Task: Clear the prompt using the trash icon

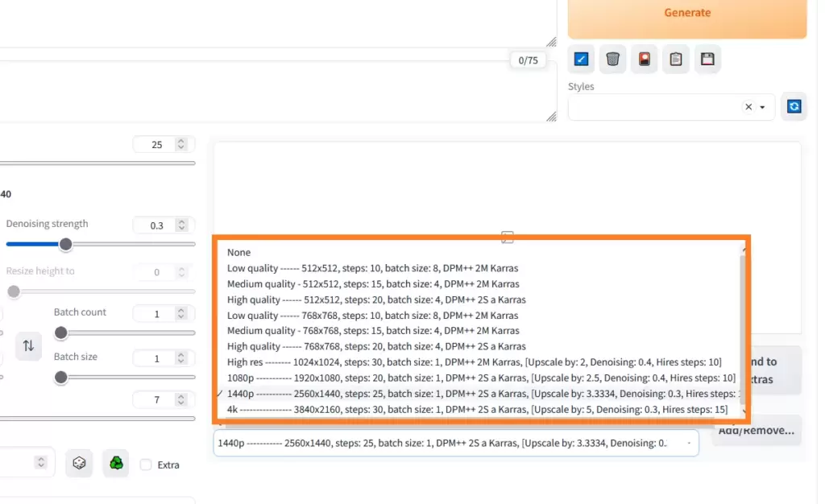Action: [x=612, y=58]
